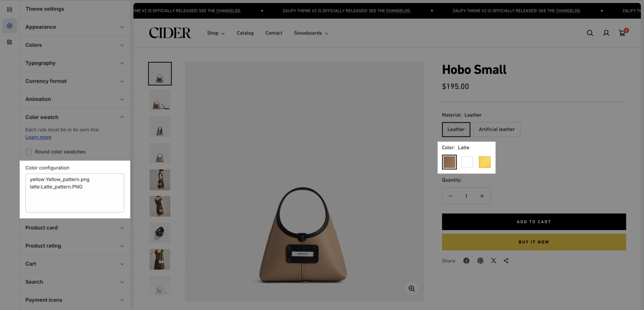
Task: Go to the Catalog menu item
Action: tap(245, 33)
